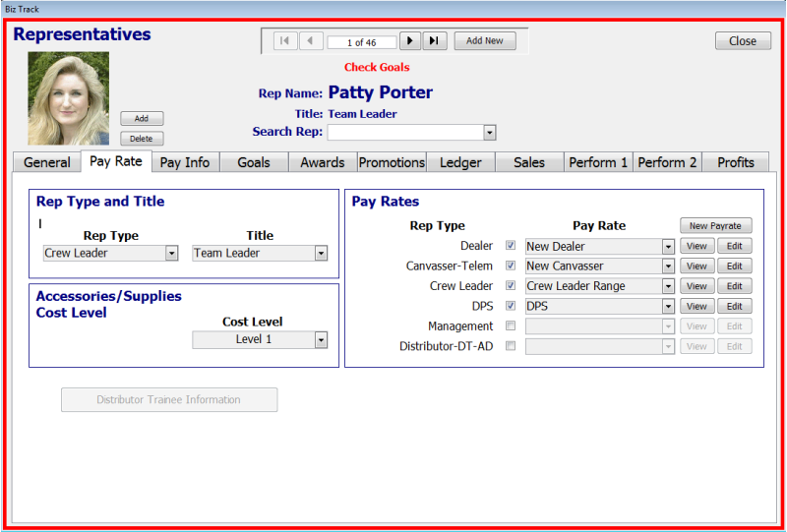View the DPS pay rate
Screen dimensions: 787x532
tap(696, 306)
